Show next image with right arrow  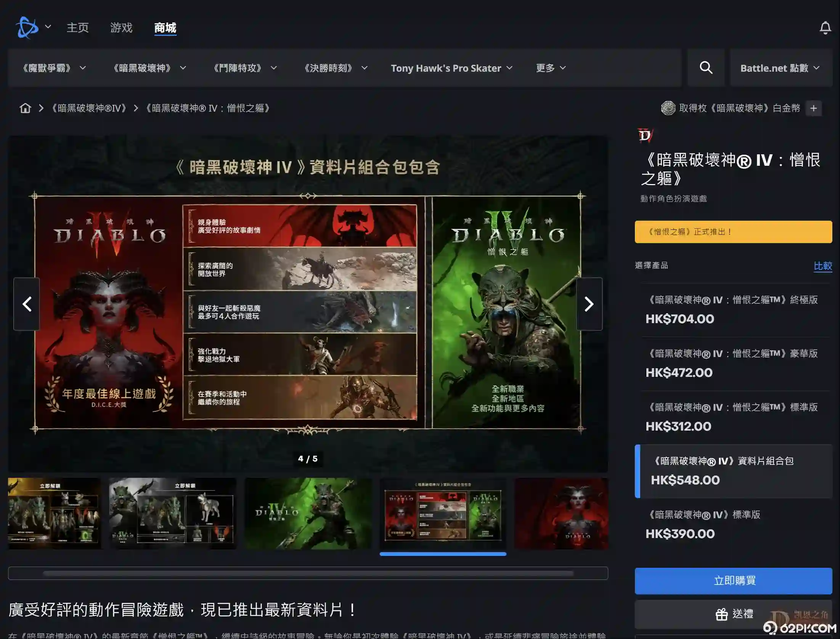589,304
